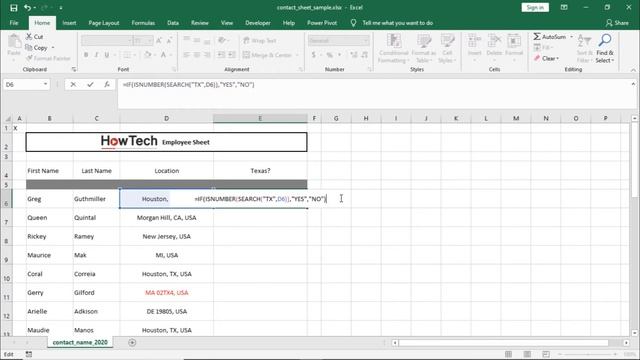The width and height of the screenshot is (640, 360).
Task: Select column E header
Action: click(260, 118)
